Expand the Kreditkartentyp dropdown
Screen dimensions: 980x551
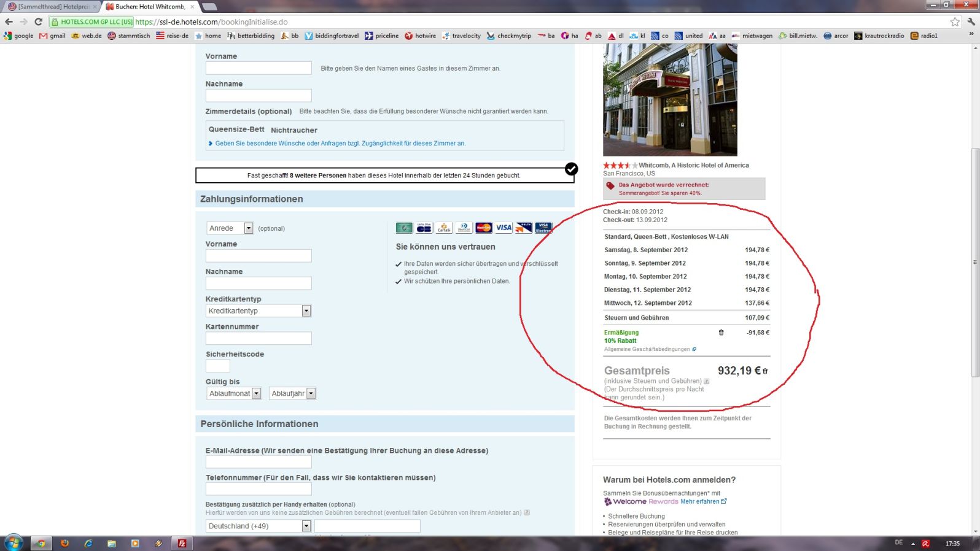(259, 311)
